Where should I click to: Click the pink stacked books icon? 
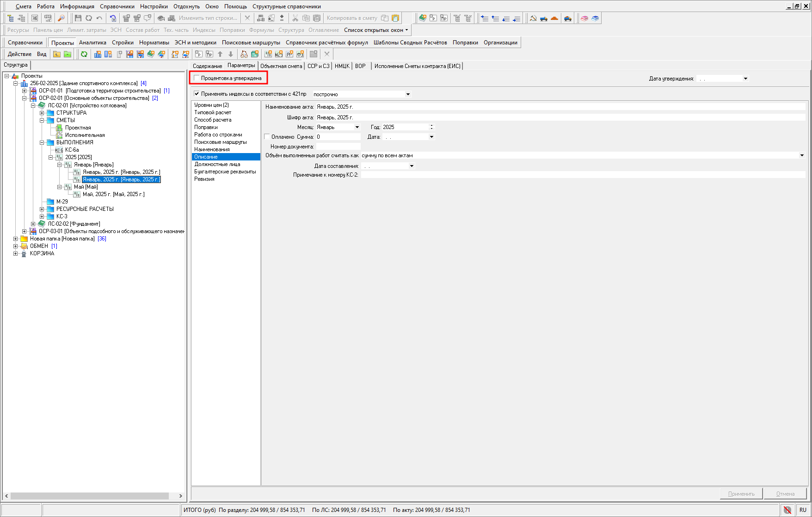(584, 18)
